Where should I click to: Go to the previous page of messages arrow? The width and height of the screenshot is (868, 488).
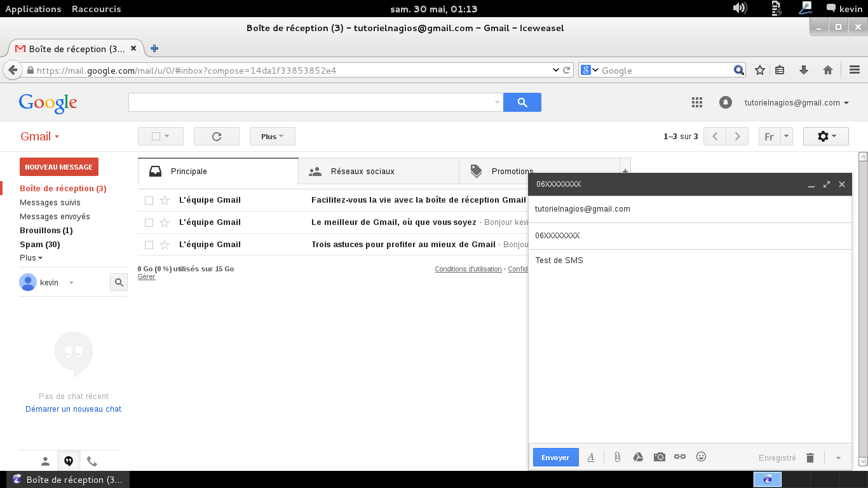[x=715, y=137]
